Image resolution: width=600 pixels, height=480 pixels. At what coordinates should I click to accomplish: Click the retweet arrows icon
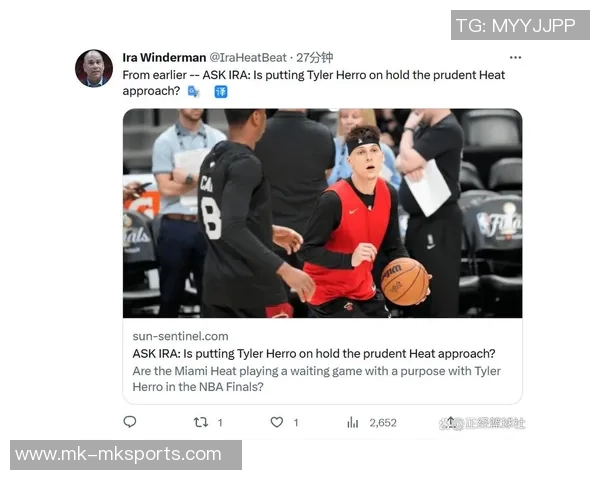click(x=201, y=422)
